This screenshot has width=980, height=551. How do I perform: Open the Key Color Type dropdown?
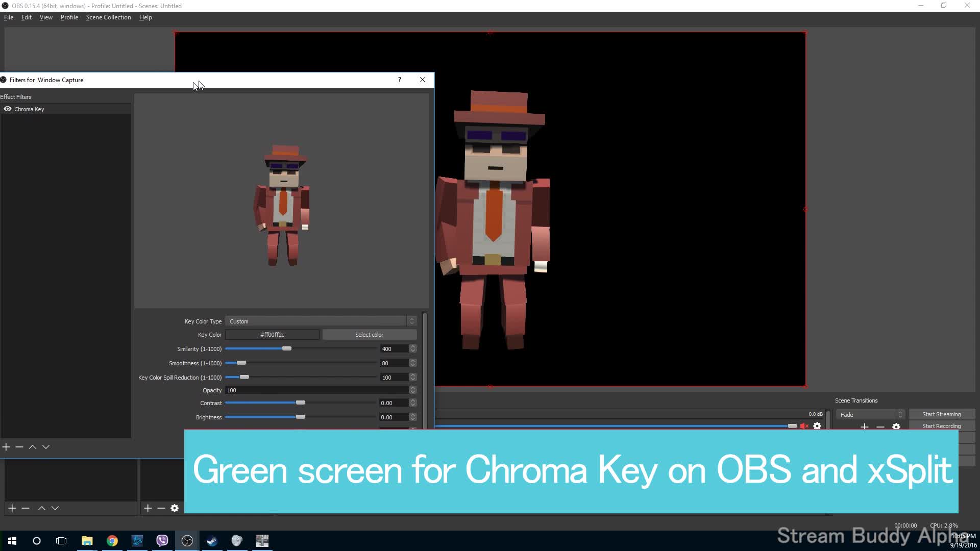click(321, 321)
